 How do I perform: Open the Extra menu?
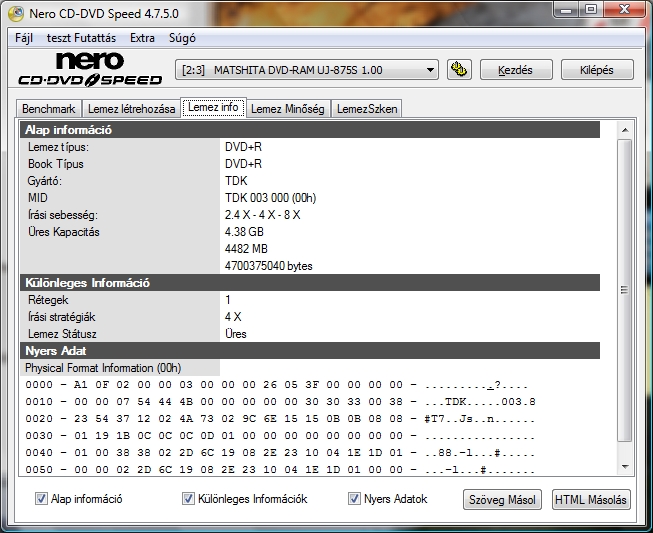pos(142,38)
